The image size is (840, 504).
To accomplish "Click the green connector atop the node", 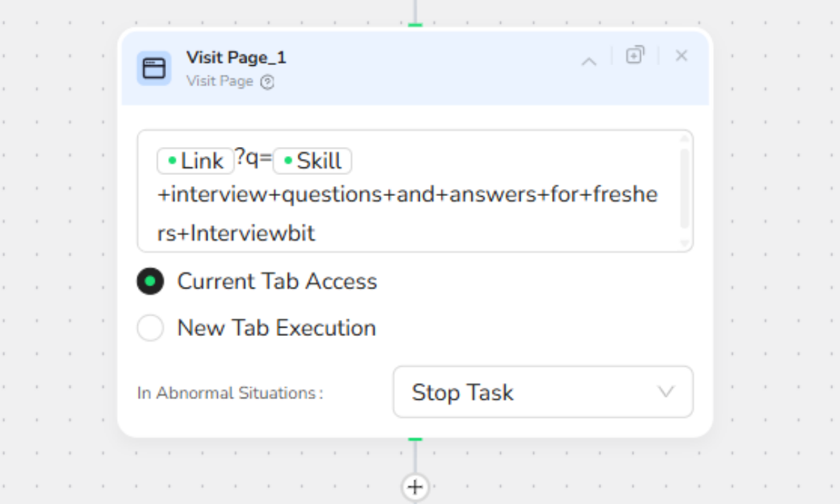I will 415,25.
